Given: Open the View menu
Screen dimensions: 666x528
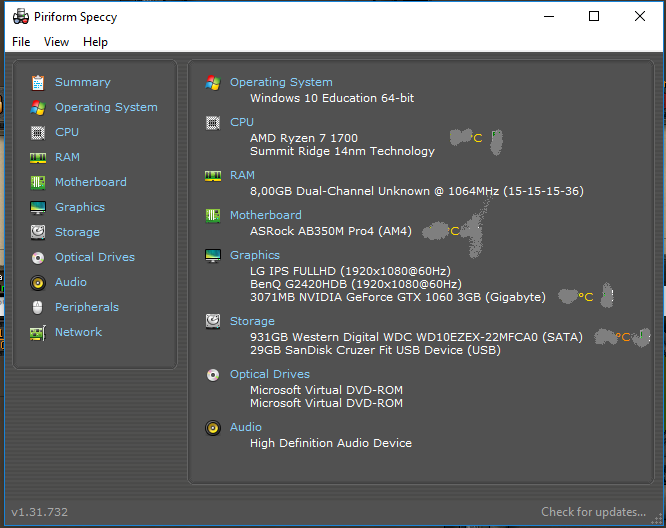Looking at the screenshot, I should [56, 42].
